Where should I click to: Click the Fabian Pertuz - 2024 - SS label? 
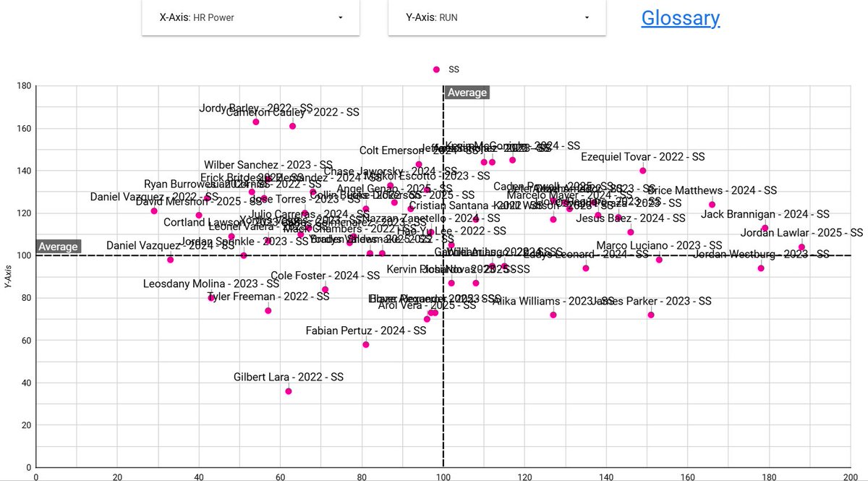pyautogui.click(x=366, y=331)
